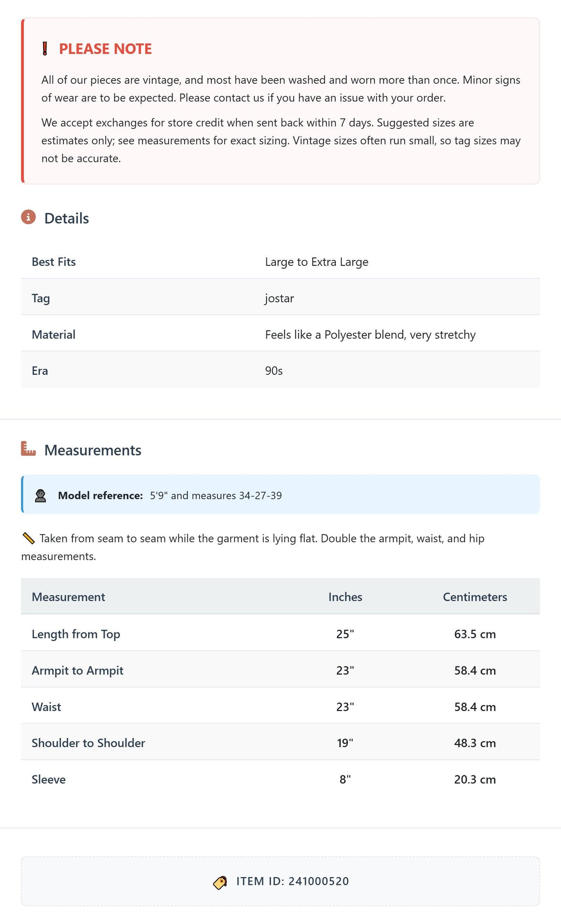Click the Details info circle icon
561x924 pixels.
click(x=28, y=217)
